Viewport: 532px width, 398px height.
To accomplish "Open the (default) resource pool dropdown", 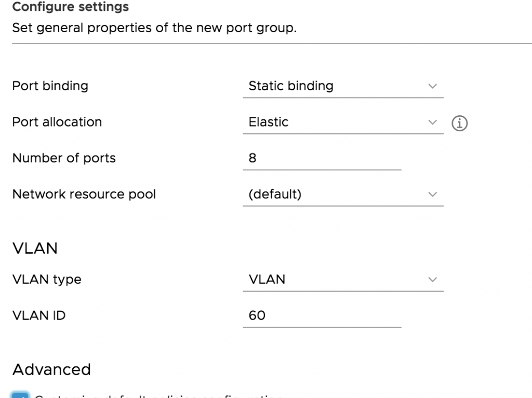I will [343, 194].
